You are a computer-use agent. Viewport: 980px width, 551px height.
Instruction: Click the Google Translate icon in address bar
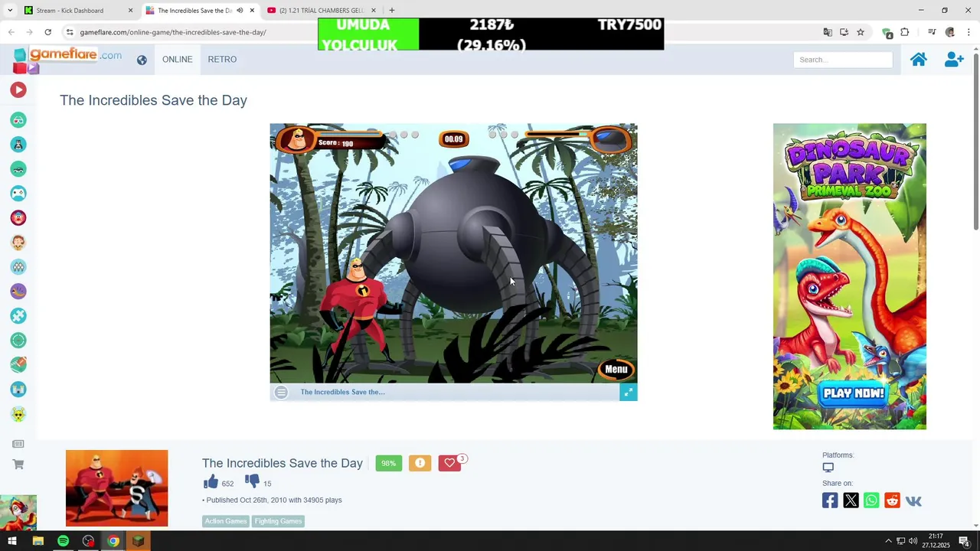pyautogui.click(x=828, y=32)
